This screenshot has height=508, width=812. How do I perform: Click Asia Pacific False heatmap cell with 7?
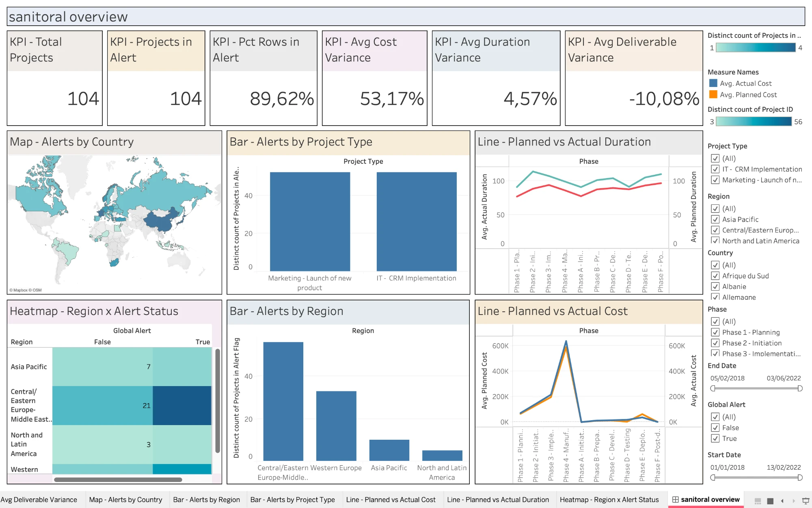(102, 367)
